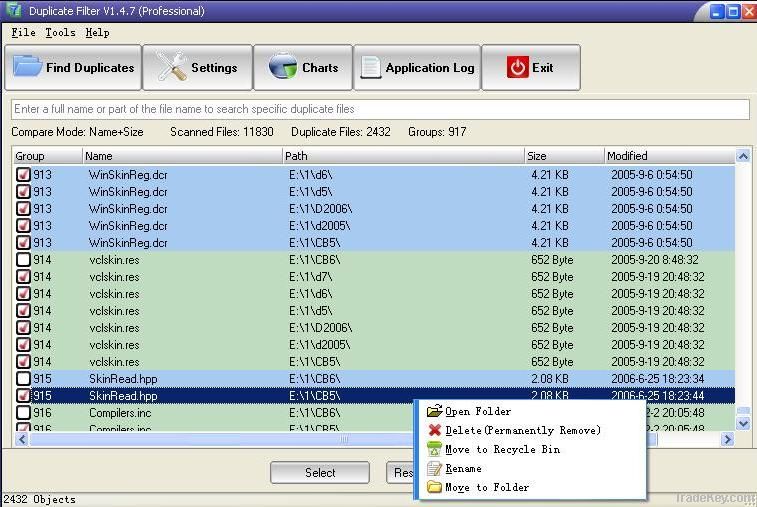The image size is (757, 507).
Task: Click the horizontal scrollbar thumb
Action: (343, 439)
